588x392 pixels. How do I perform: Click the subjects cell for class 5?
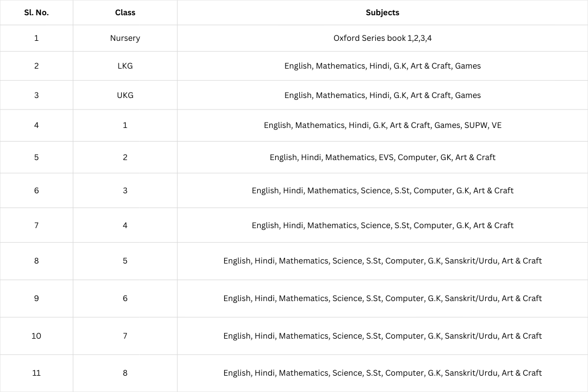pos(382,261)
